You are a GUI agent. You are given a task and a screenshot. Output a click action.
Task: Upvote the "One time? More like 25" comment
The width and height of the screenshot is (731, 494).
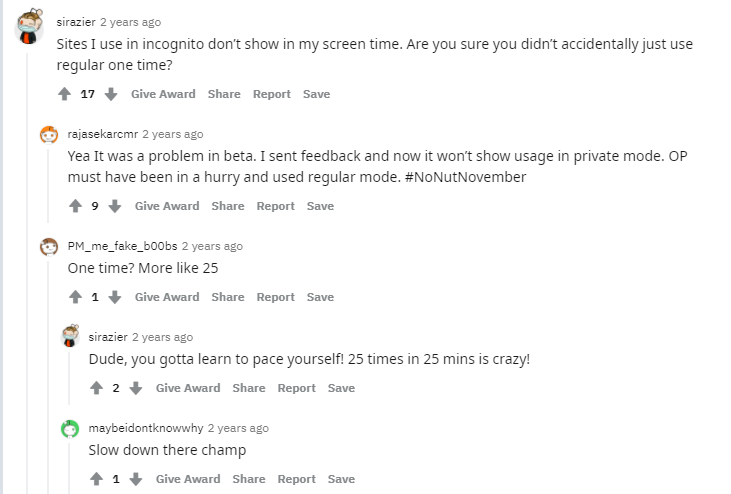(x=75, y=297)
